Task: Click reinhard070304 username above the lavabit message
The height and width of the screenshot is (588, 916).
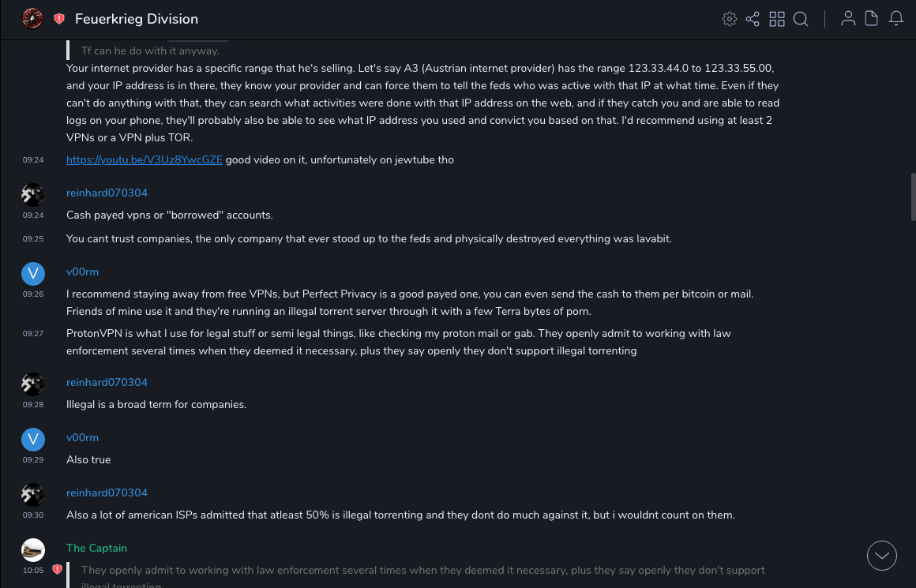Action: (107, 193)
